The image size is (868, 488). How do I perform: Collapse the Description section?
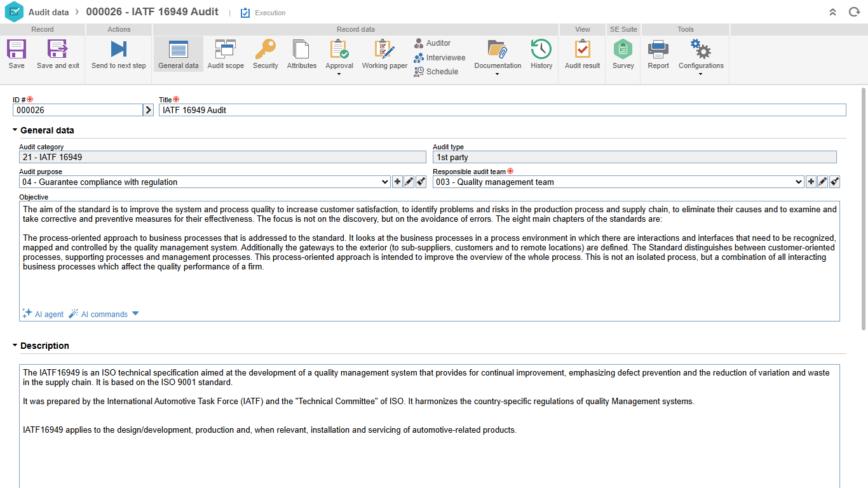click(x=15, y=346)
